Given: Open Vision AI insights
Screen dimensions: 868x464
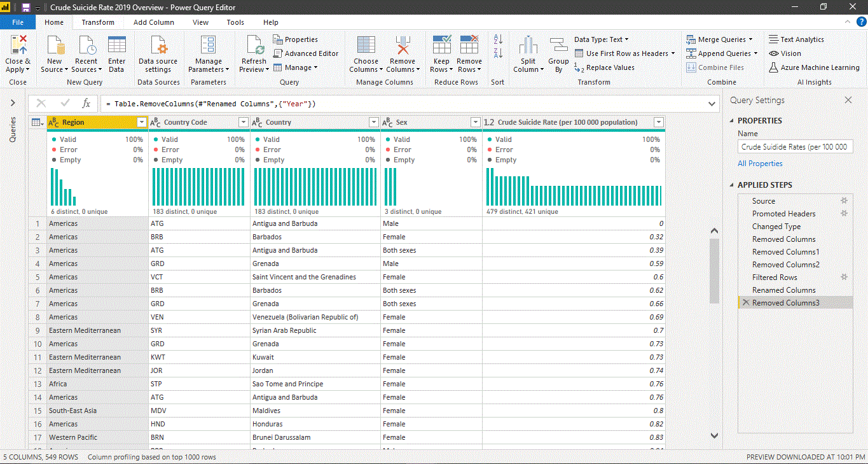Looking at the screenshot, I should [x=785, y=53].
